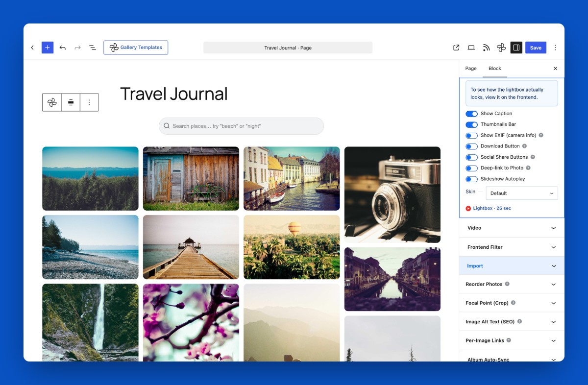The height and width of the screenshot is (385, 588).
Task: Turn off the Thumbnails Bar toggle
Action: [x=471, y=124]
